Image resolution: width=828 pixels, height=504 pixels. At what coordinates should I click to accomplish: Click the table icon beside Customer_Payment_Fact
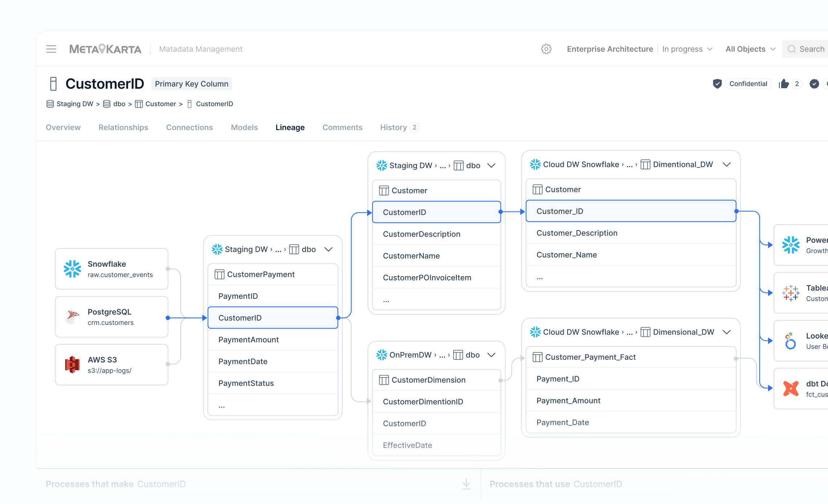point(537,357)
